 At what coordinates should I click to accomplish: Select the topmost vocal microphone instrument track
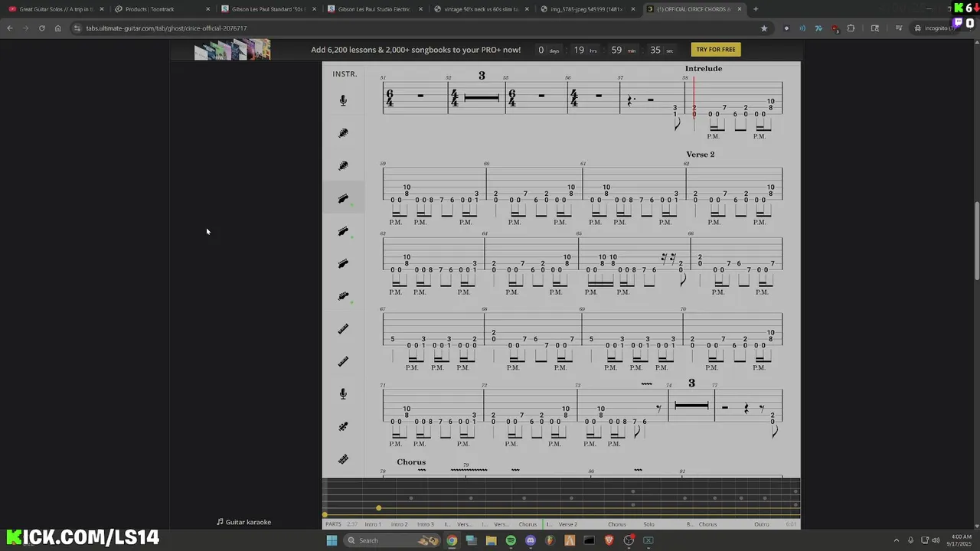click(343, 100)
